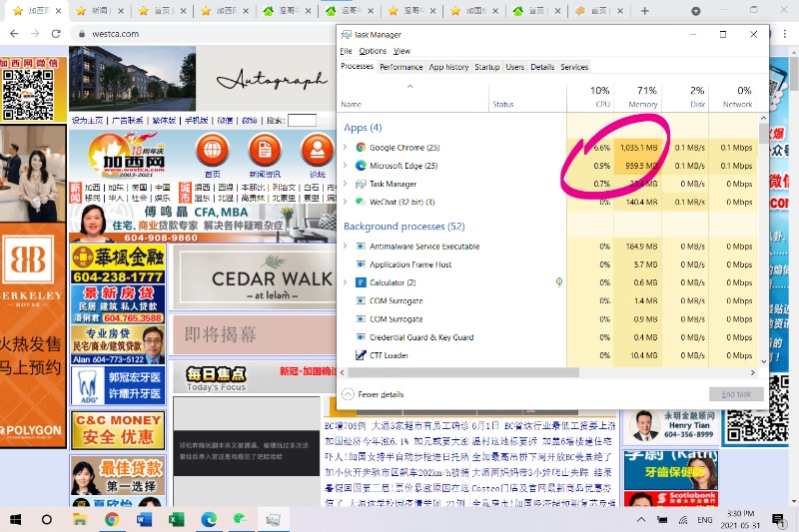Click the search input box on webpage
799x532 pixels.
303,121
